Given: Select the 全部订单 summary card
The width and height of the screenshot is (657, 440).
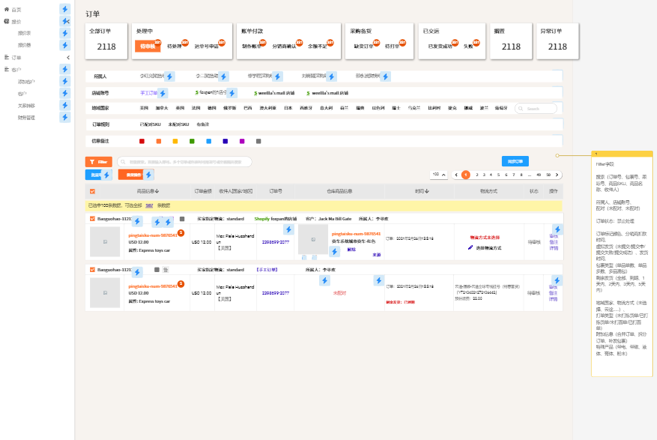Looking at the screenshot, I should (x=106, y=40).
